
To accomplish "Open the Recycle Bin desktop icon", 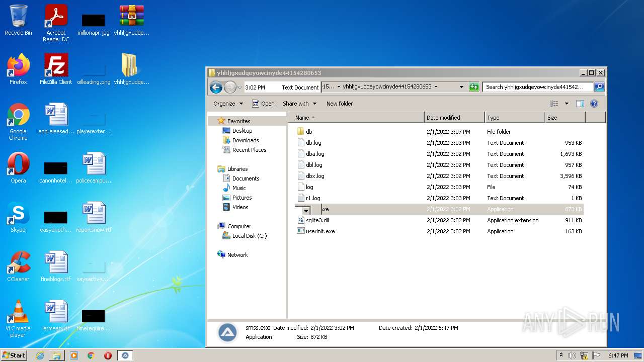I will click(18, 20).
